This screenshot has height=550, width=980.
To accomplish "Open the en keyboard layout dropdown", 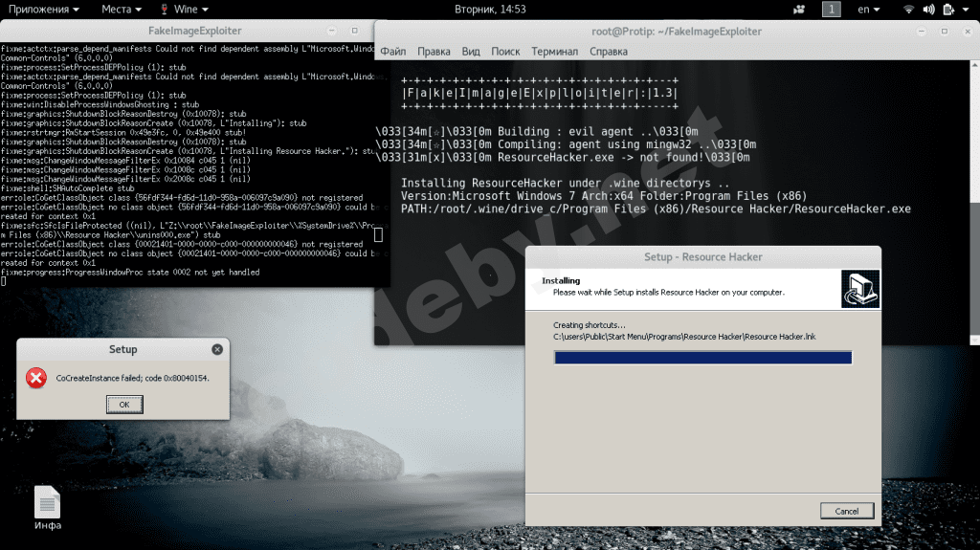I will tap(869, 10).
